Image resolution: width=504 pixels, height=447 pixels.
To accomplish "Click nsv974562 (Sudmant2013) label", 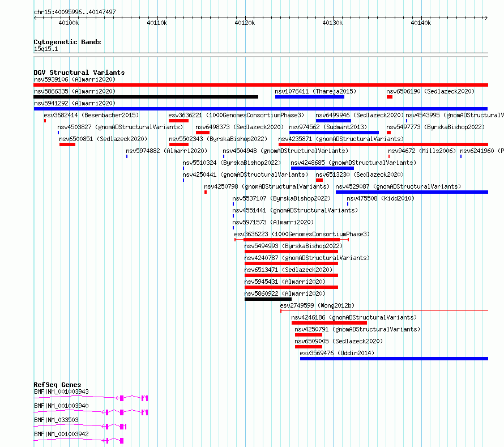I will (x=328, y=127).
